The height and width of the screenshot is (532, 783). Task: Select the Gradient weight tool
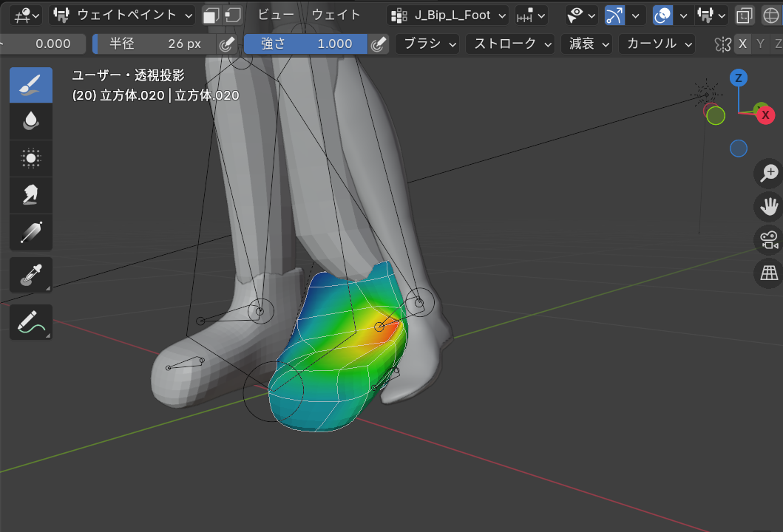(x=30, y=232)
